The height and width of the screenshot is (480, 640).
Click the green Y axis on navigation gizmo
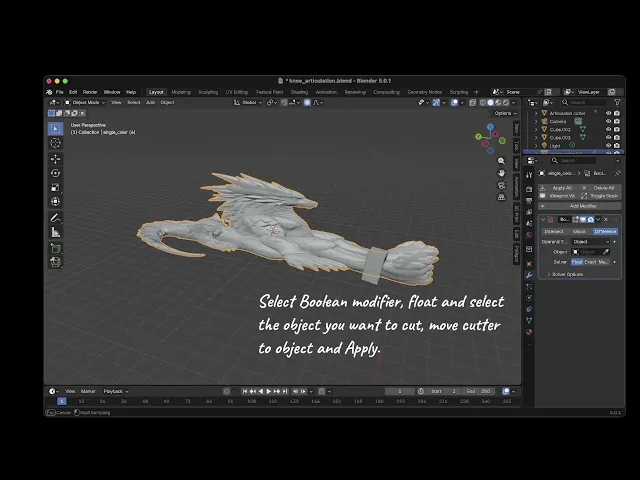point(478,137)
